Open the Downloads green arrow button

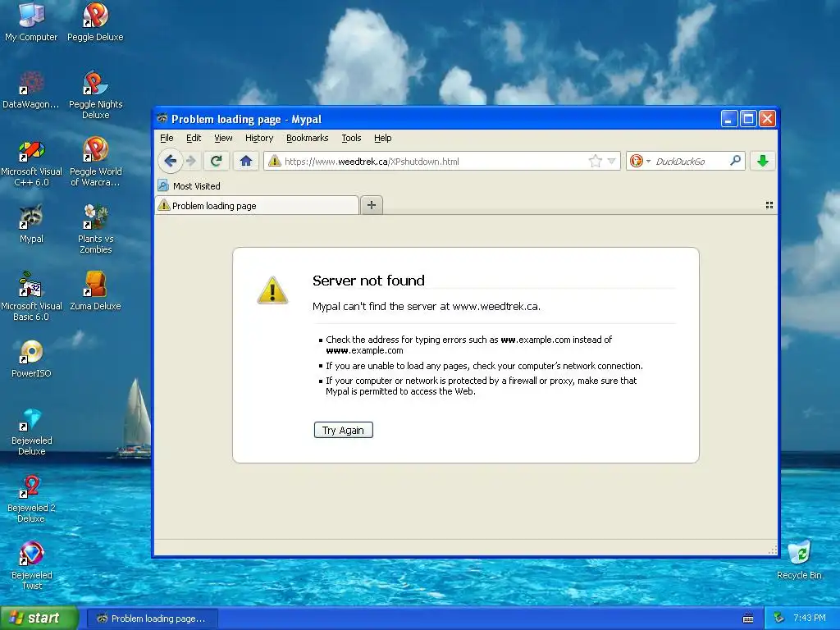(763, 161)
